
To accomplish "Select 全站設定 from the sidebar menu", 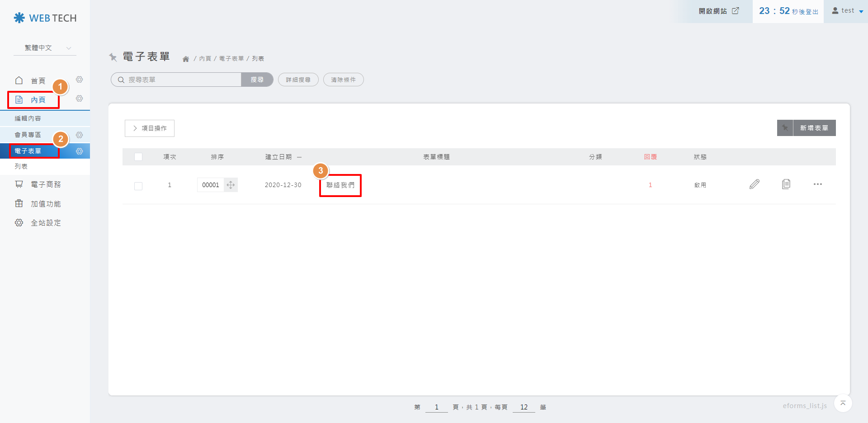I will 45,223.
